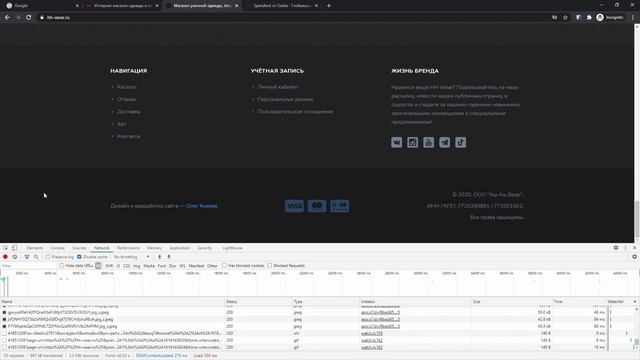Click the Visa payment badge
The image size is (640, 360).
294,206
